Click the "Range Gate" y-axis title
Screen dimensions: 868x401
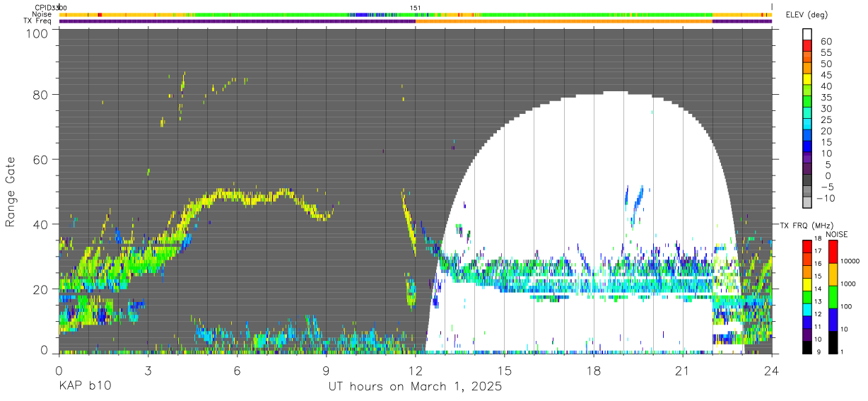(x=11, y=193)
